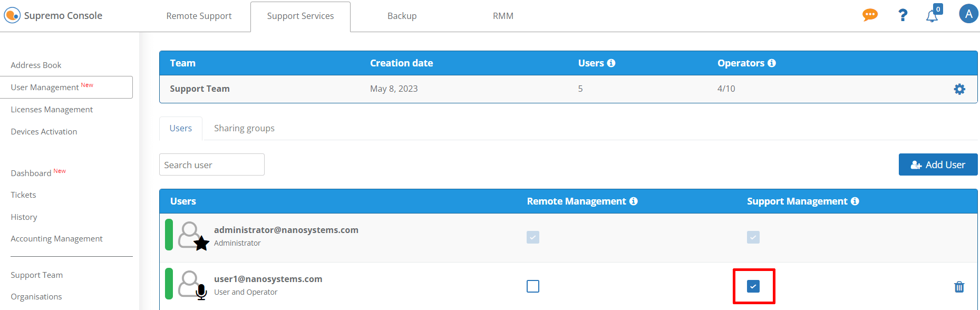This screenshot has height=310, width=980.
Task: Click the Team column header
Action: tap(182, 63)
